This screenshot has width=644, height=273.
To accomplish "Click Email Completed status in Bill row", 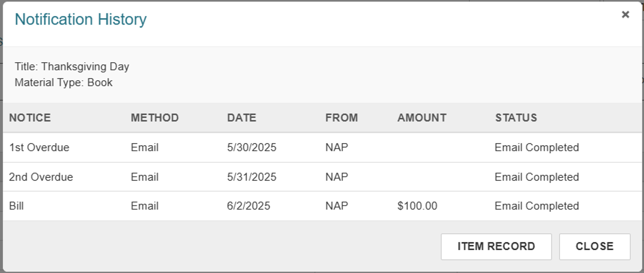I will coord(536,206).
